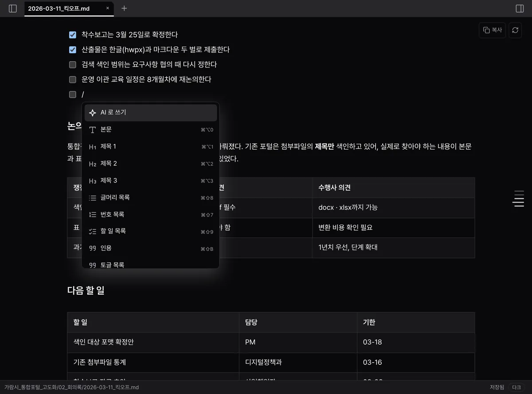Click the icon beside 토글 목록
The width and height of the screenshot is (532, 394).
pos(92,265)
